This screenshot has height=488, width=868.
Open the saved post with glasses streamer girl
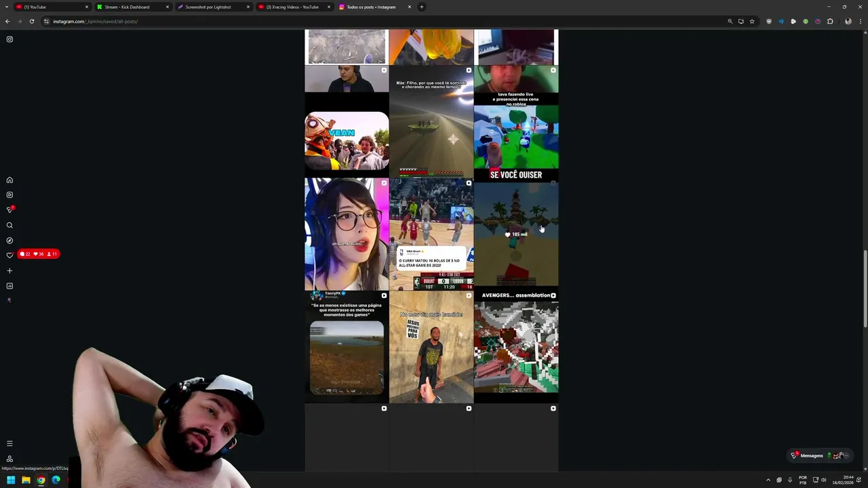coord(347,234)
